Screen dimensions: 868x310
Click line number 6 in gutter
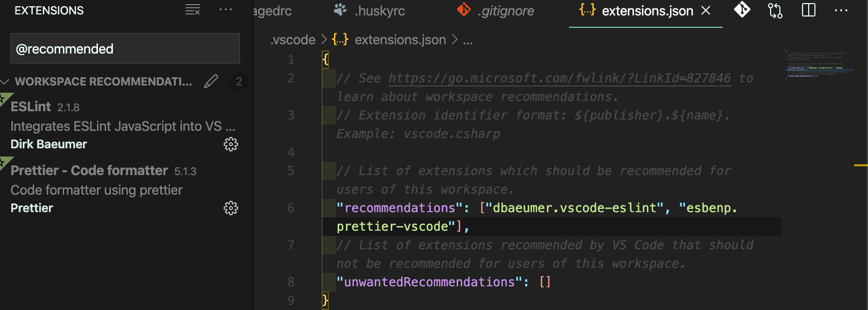coord(291,208)
